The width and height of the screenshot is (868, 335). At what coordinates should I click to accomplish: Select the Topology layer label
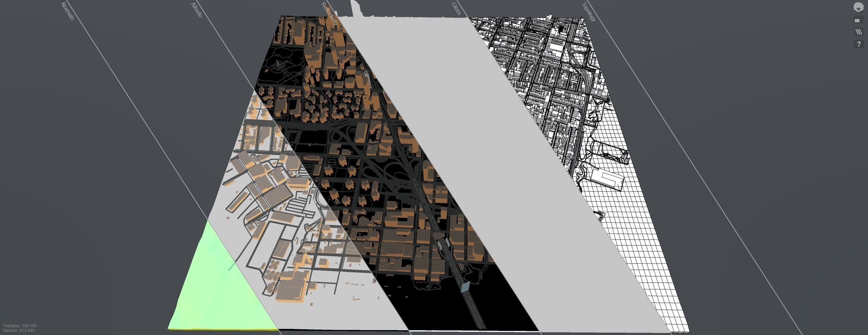coord(589,12)
